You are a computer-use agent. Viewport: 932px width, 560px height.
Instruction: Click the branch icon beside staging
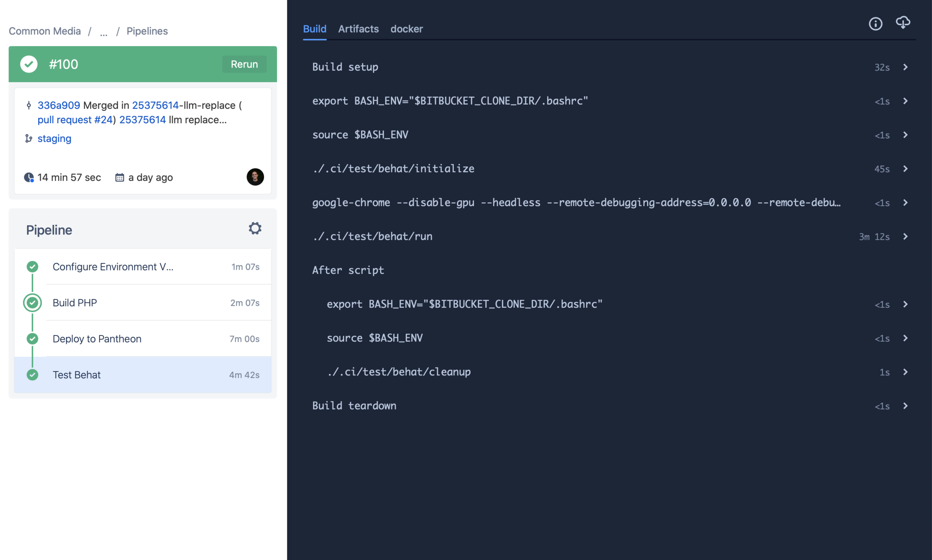[29, 139]
